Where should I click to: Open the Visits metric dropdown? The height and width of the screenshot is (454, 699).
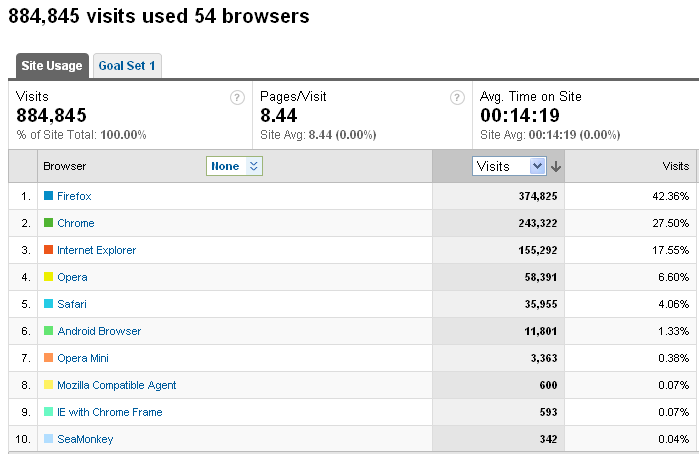coord(509,166)
